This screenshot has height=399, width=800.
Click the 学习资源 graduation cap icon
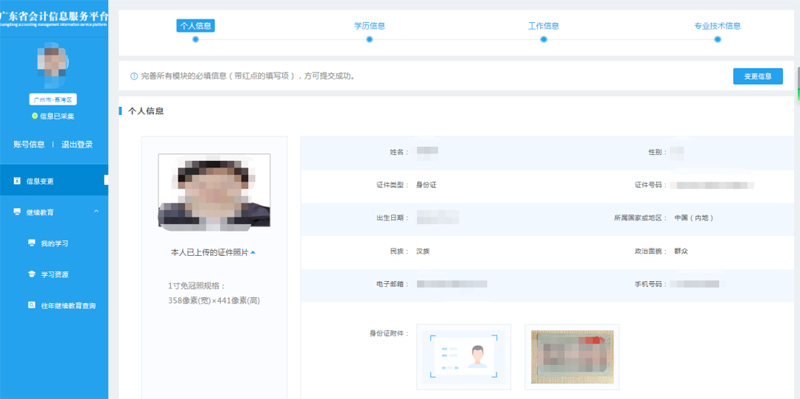coord(31,274)
